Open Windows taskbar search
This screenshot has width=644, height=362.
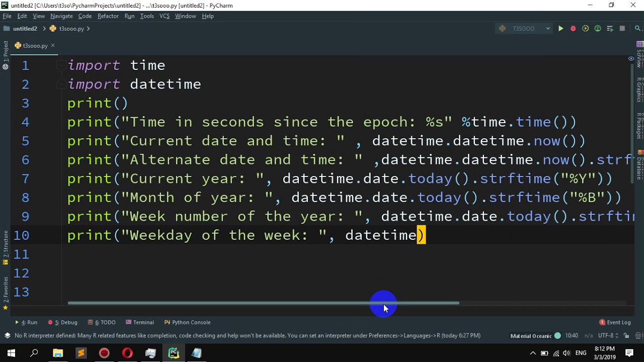(x=34, y=353)
